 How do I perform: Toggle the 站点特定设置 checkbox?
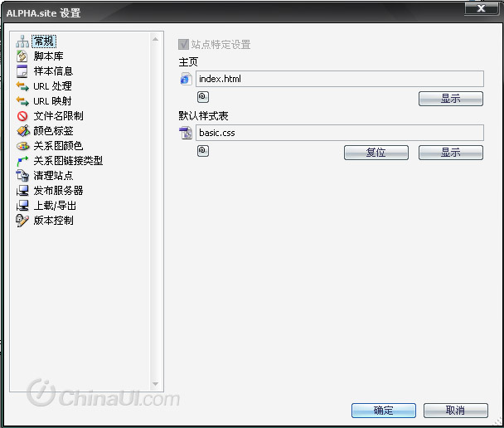183,44
